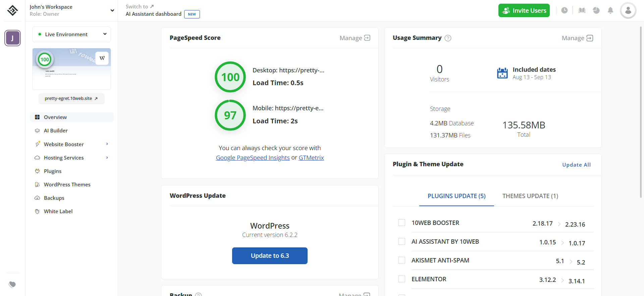Image resolution: width=644 pixels, height=296 pixels.
Task: Check the 10WEB BOOSTER plugin checkbox
Action: coord(402,223)
